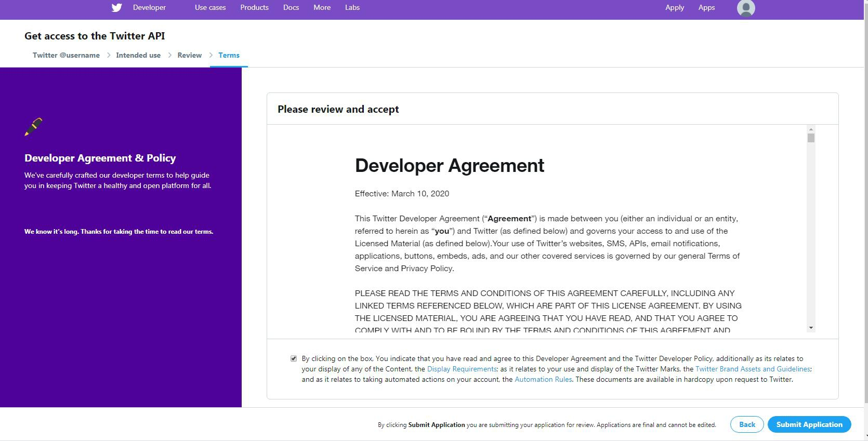Click the Apply link in header
Viewport: 868px width, 441px height.
coord(675,7)
